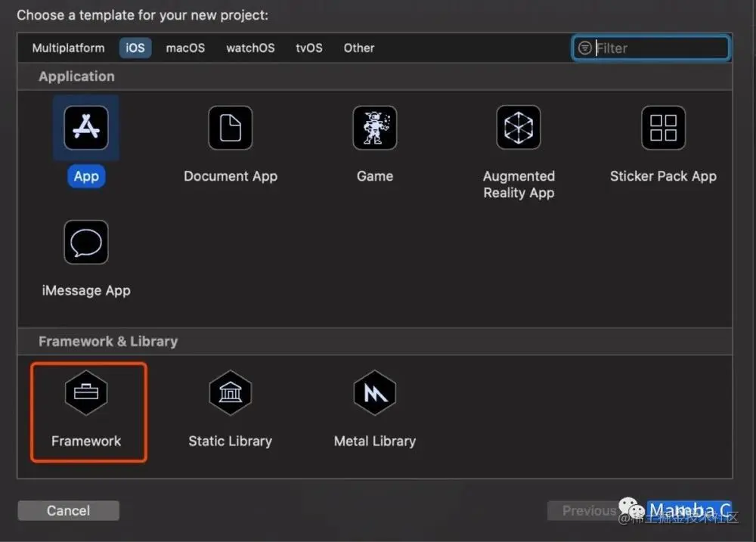Image resolution: width=756 pixels, height=542 pixels.
Task: Choose the Metal Library template icon
Action: pos(375,392)
